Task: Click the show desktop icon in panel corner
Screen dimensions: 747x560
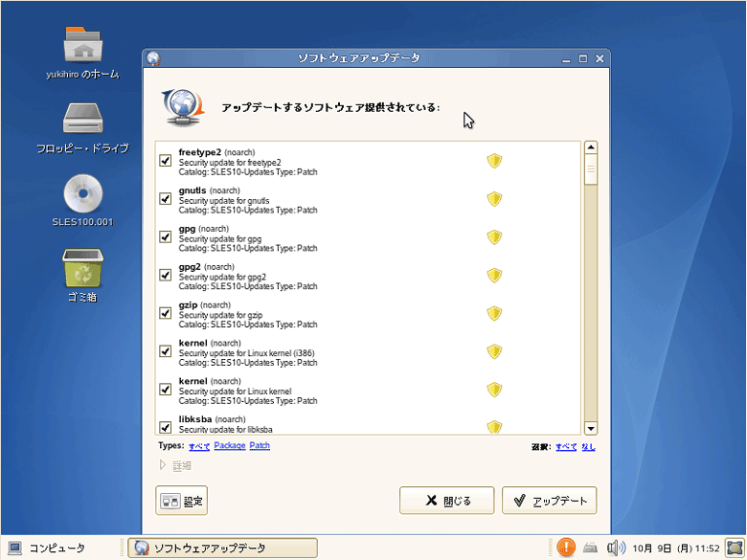Action: (x=736, y=548)
